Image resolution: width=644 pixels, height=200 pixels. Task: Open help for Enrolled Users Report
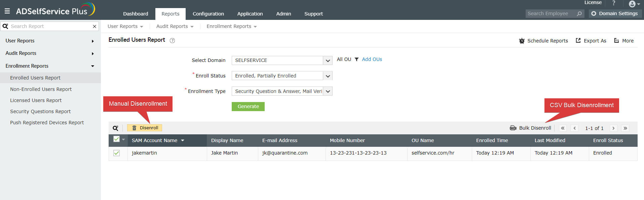point(172,40)
